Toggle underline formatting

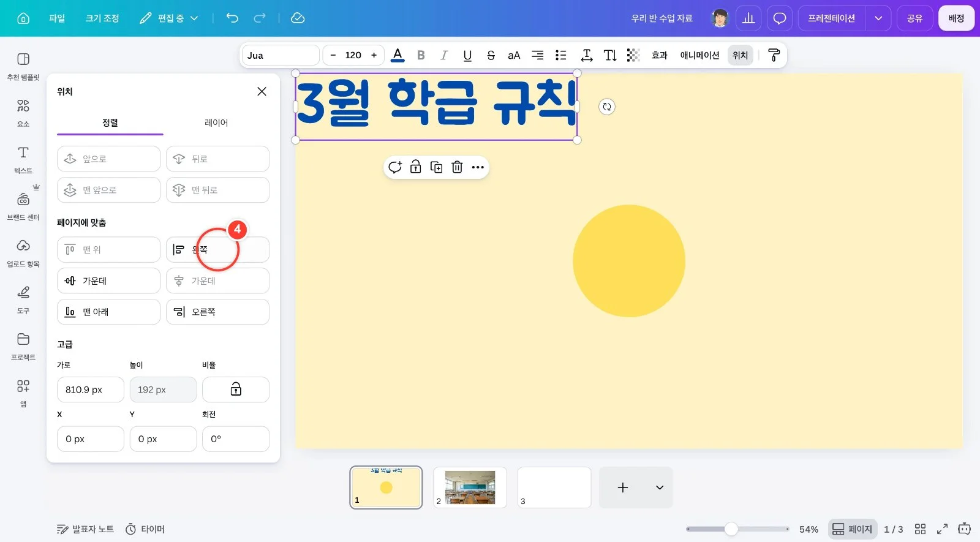(x=467, y=55)
